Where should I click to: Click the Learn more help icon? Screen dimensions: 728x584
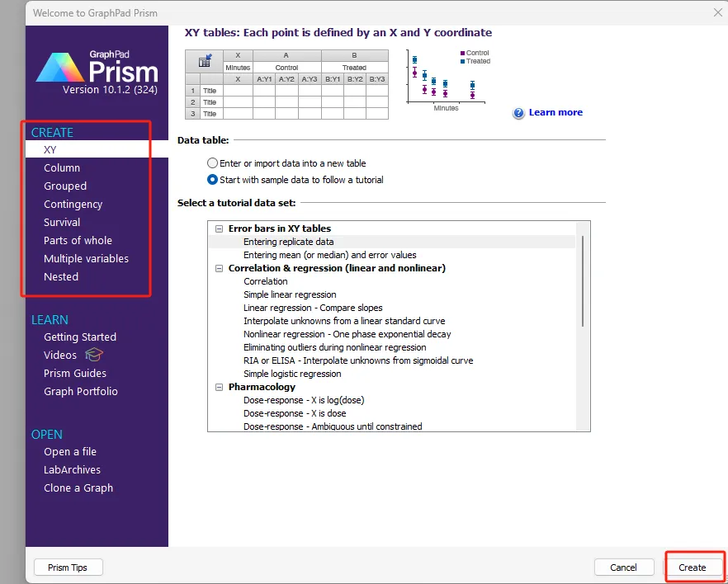[x=518, y=113]
